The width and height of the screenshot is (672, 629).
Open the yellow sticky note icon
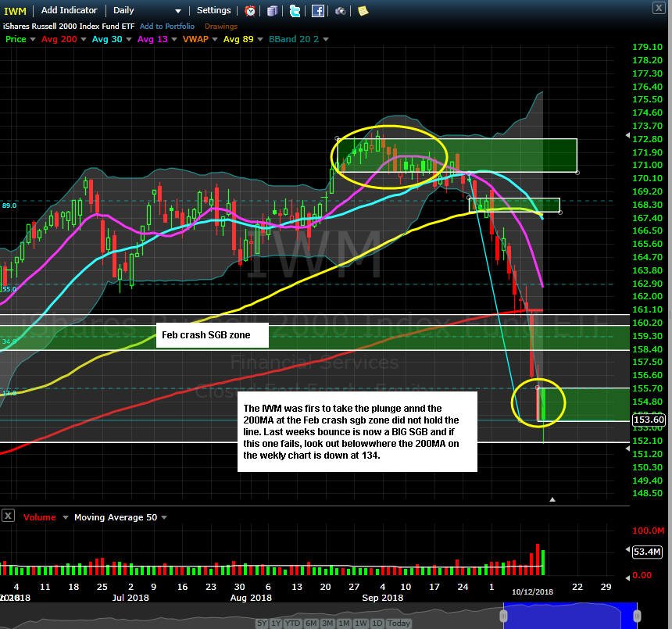[x=363, y=11]
